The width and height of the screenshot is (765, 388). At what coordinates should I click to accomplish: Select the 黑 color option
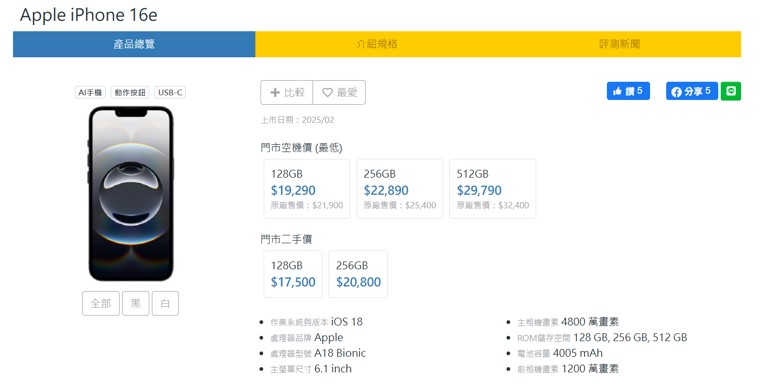click(x=136, y=304)
